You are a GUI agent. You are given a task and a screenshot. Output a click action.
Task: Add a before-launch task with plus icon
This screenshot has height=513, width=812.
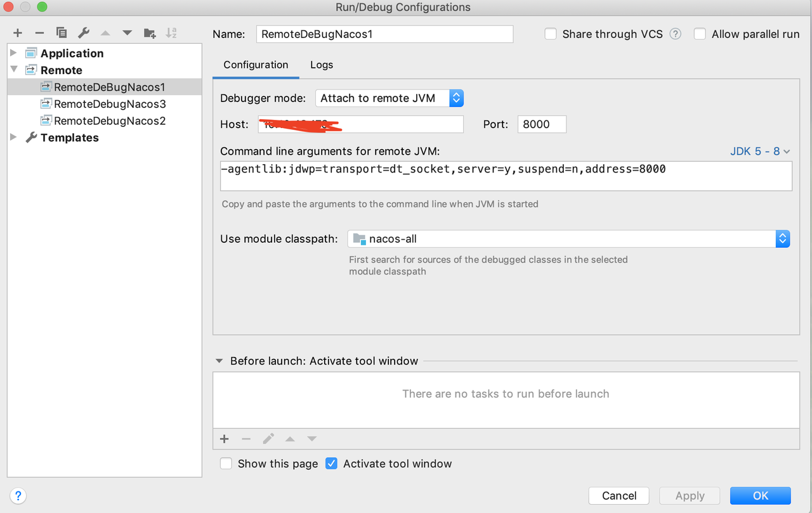coord(224,439)
